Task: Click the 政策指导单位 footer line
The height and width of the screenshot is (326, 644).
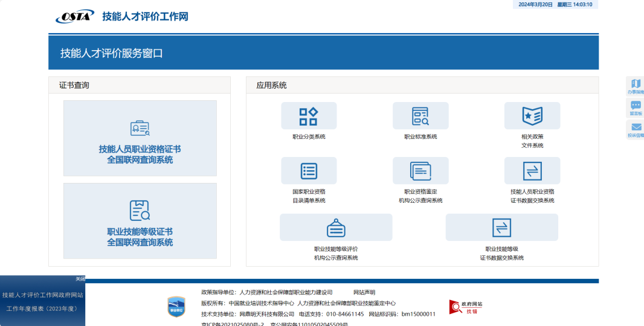Action: 267,292
